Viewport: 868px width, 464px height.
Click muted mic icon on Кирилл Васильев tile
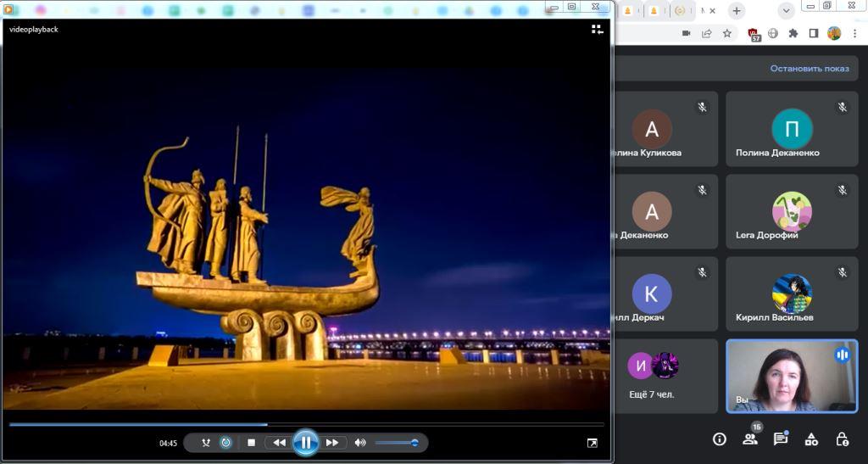click(x=842, y=272)
